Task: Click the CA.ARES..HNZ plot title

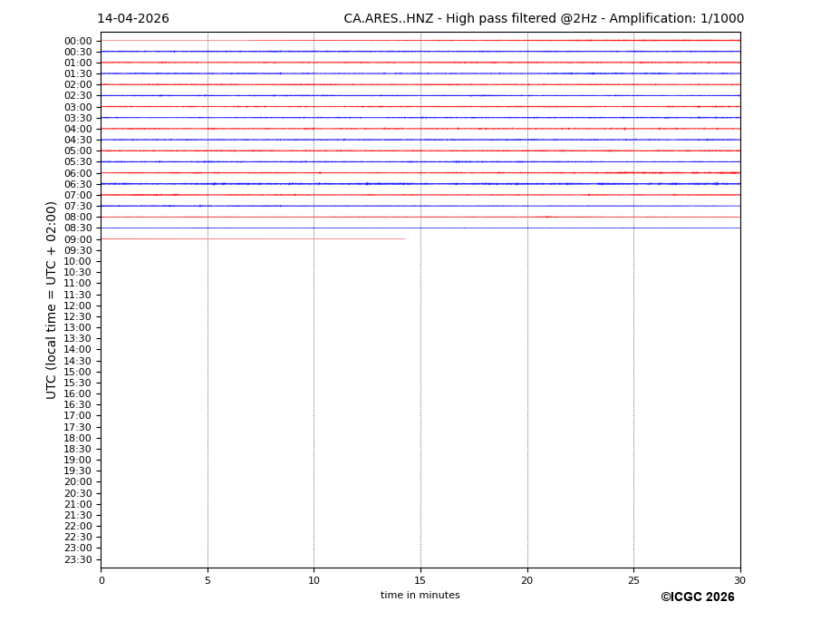Action: (543, 19)
